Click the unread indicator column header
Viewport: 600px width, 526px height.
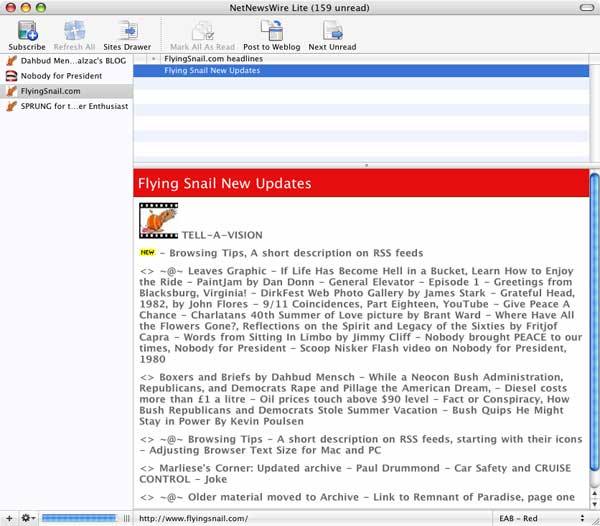pos(153,59)
